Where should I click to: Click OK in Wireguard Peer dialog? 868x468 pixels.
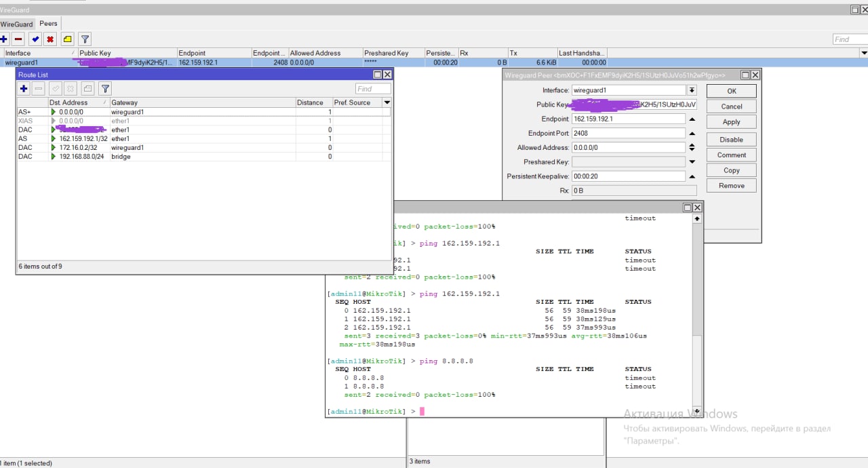[731, 91]
